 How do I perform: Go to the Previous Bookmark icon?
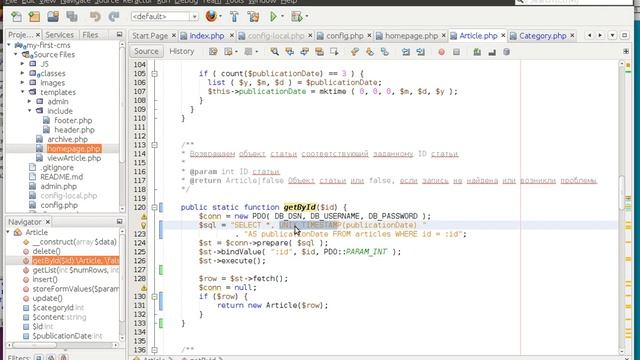[355, 52]
